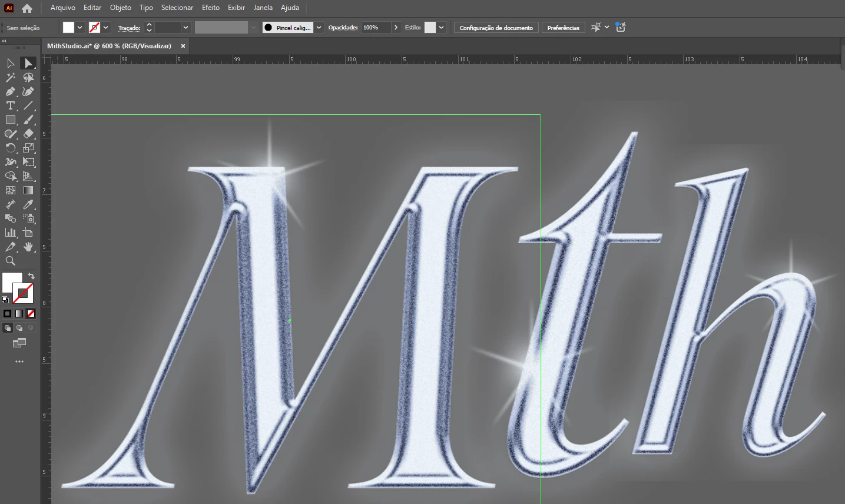Collapse the toolbar with double-arrow toggle
Image resolution: width=845 pixels, height=504 pixels.
click(x=4, y=41)
